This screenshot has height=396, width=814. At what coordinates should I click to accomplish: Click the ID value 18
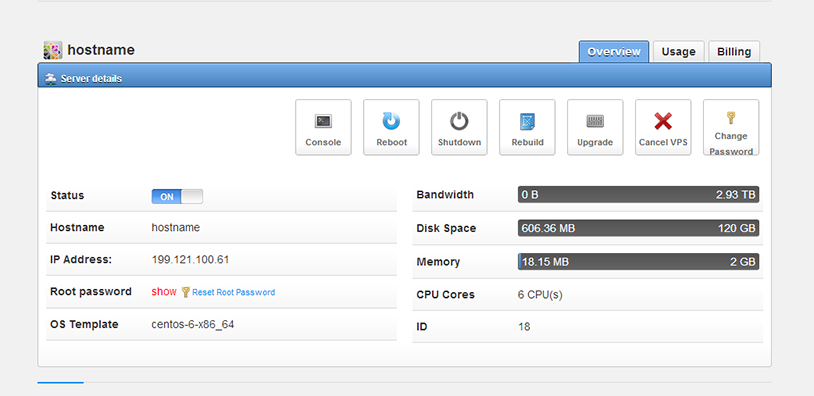[524, 327]
